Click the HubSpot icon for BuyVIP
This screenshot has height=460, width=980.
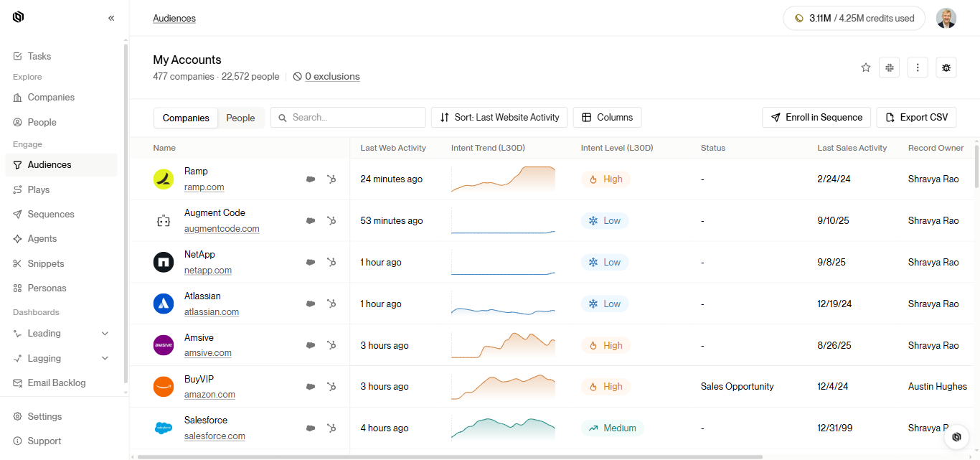tap(331, 387)
